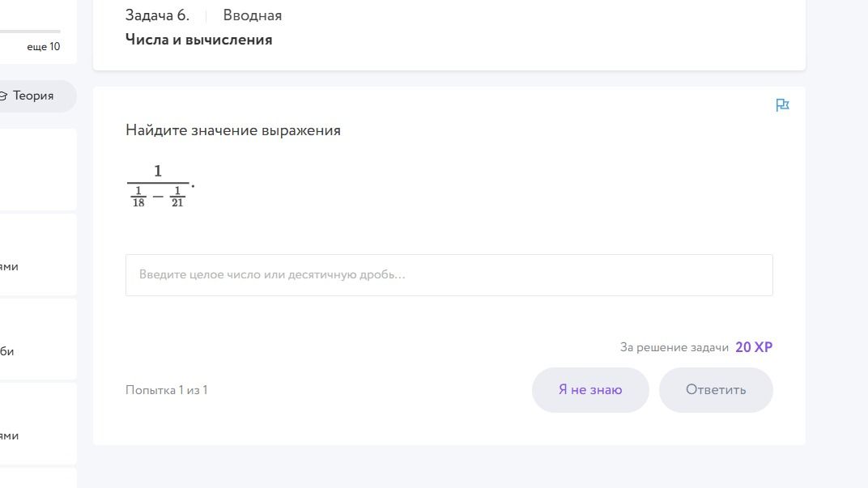Screen dimensions: 868x488
Task: Click the "Попытка 1 из 1" text
Action: [x=167, y=390]
